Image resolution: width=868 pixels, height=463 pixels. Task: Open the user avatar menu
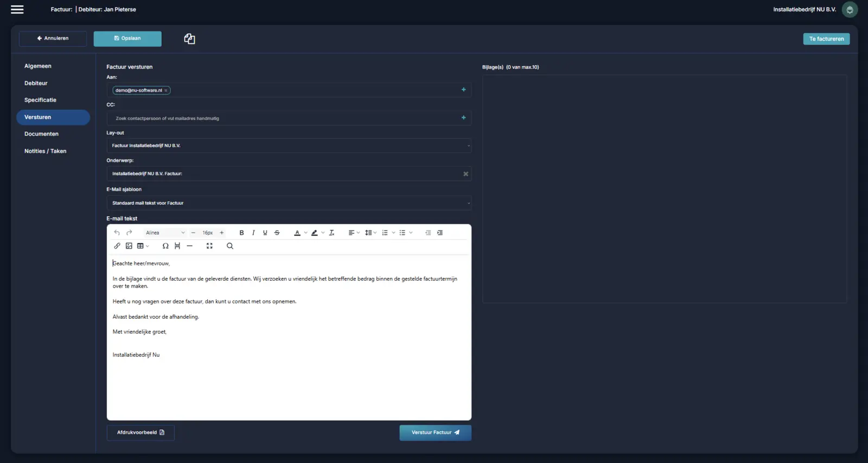pos(850,9)
